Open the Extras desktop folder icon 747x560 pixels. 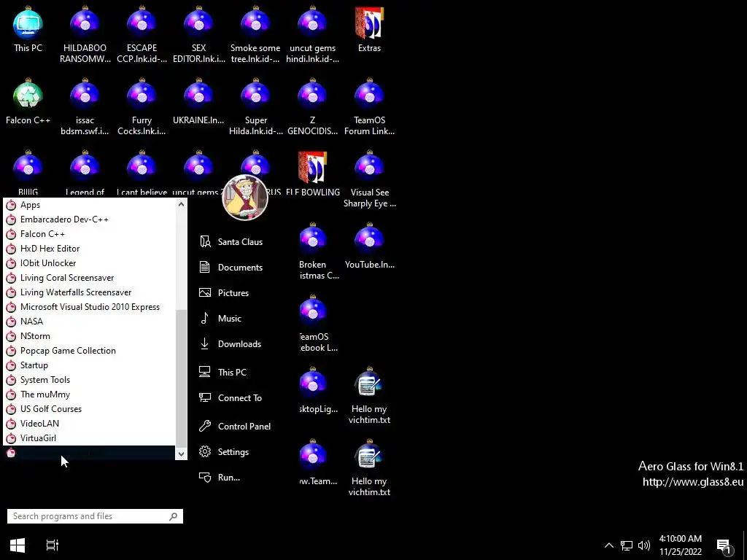pyautogui.click(x=369, y=29)
